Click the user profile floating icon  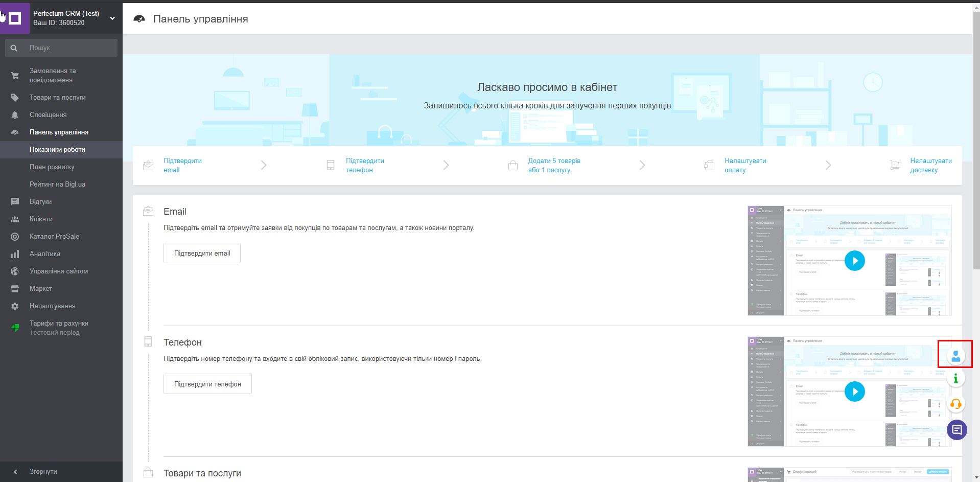coord(955,356)
